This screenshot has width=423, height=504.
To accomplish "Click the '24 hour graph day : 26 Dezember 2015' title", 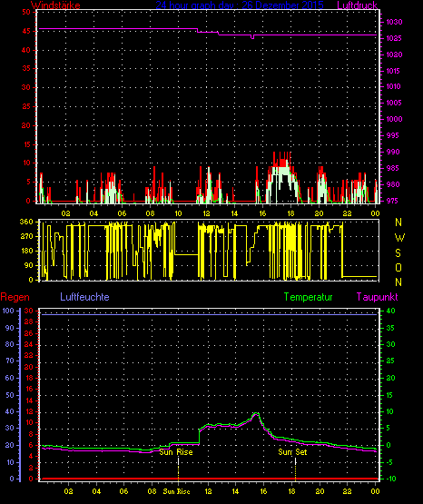I will coord(240,5).
